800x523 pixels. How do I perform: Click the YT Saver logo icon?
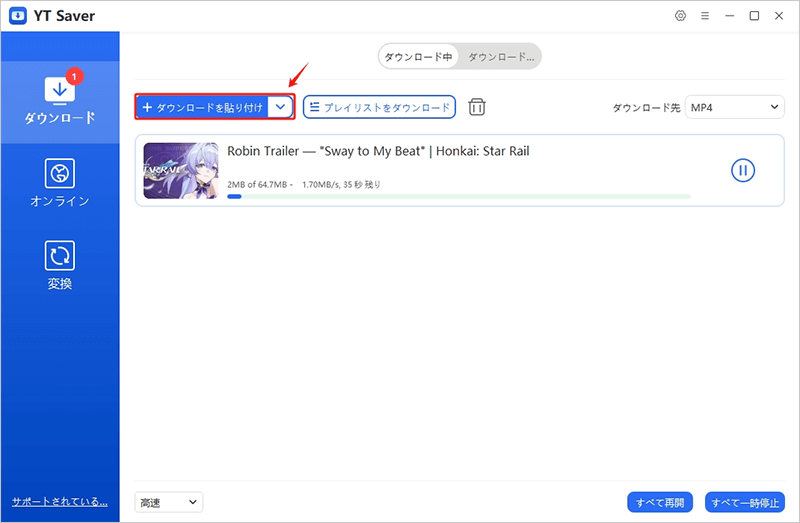pyautogui.click(x=18, y=16)
